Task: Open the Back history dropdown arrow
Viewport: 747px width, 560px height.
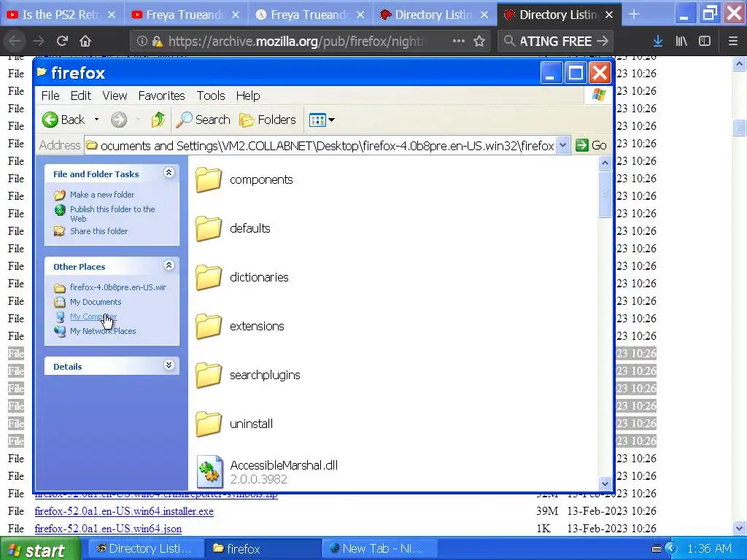Action: (96, 120)
